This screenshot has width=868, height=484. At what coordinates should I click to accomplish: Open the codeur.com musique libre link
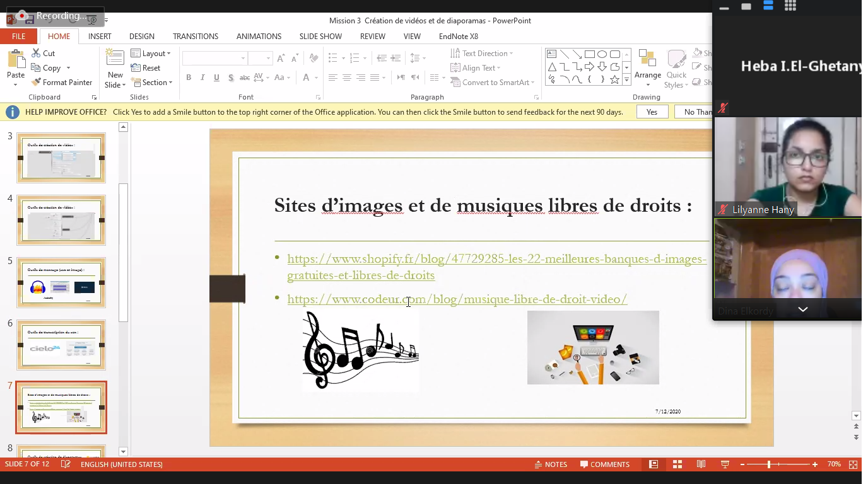click(457, 299)
